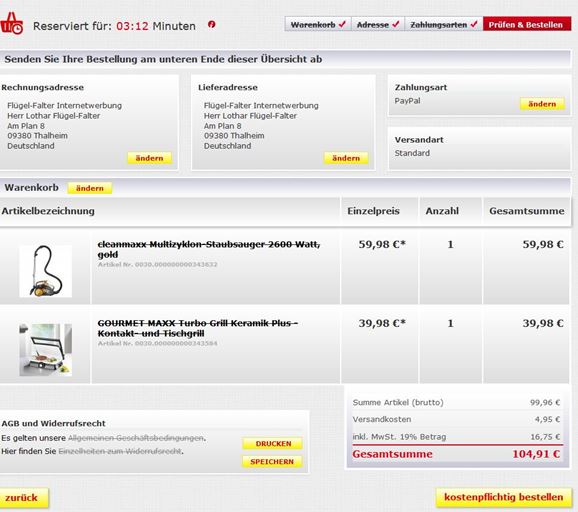Image resolution: width=578 pixels, height=512 pixels.
Task: Click the shopping basket timer icon
Action: (11, 23)
